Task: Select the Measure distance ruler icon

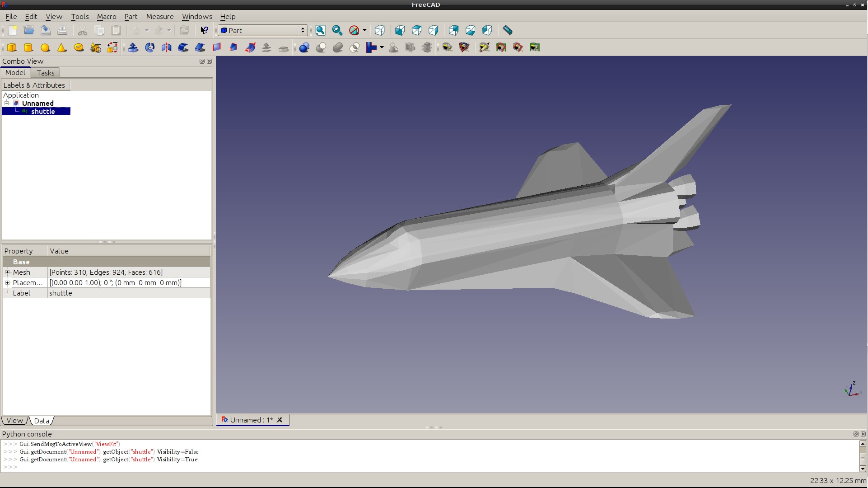Action: pyautogui.click(x=507, y=30)
